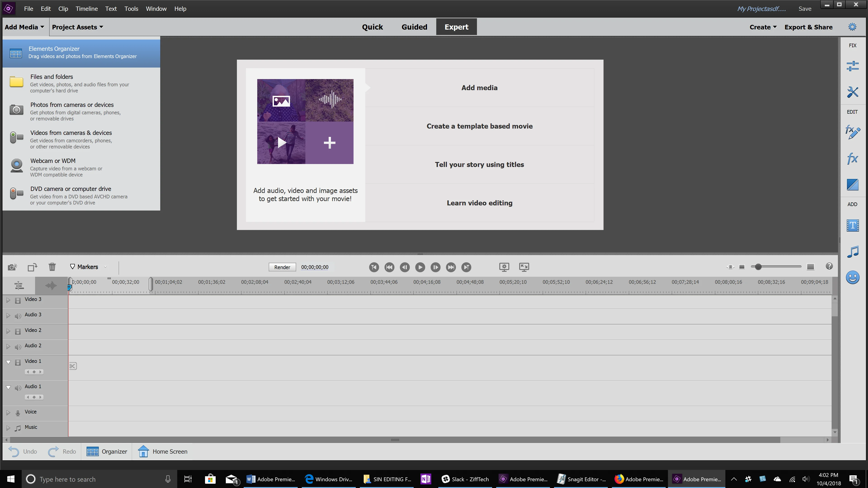Expand the Video 1 track disclosure triangle
The height and width of the screenshot is (488, 868).
(x=8, y=361)
